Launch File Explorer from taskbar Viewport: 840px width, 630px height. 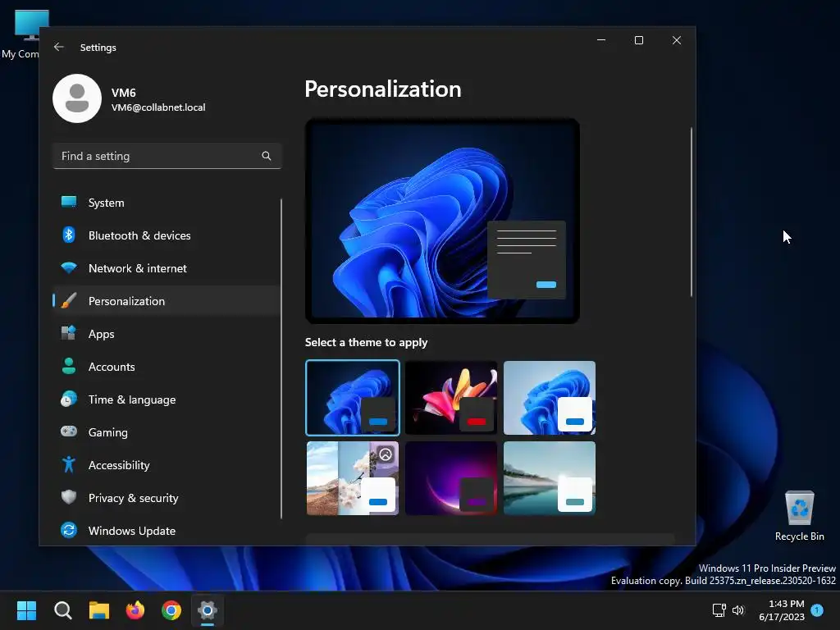(99, 610)
